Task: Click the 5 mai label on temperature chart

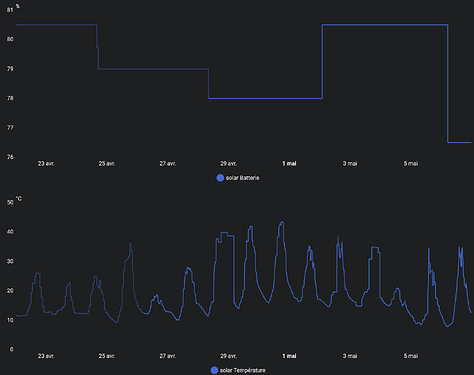Action: (411, 356)
